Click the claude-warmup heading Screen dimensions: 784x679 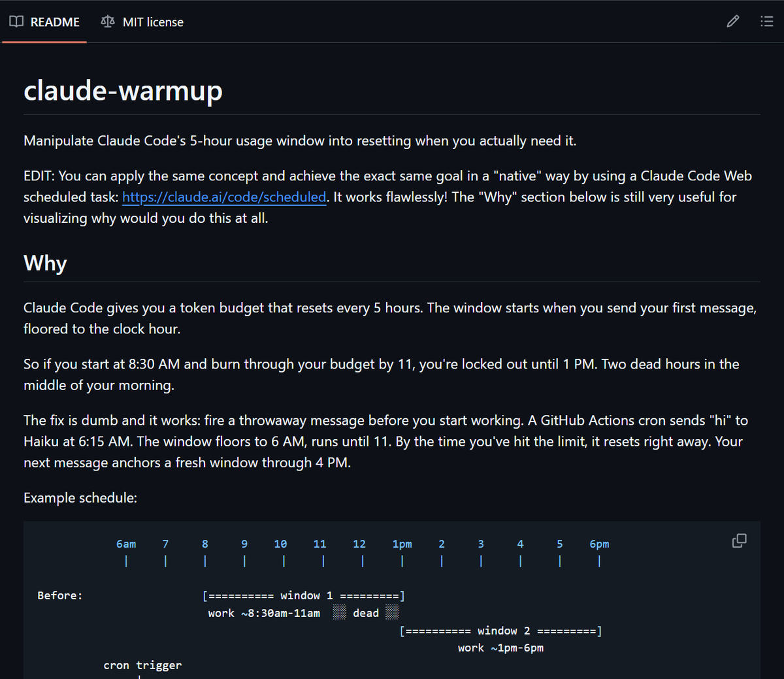coord(123,90)
